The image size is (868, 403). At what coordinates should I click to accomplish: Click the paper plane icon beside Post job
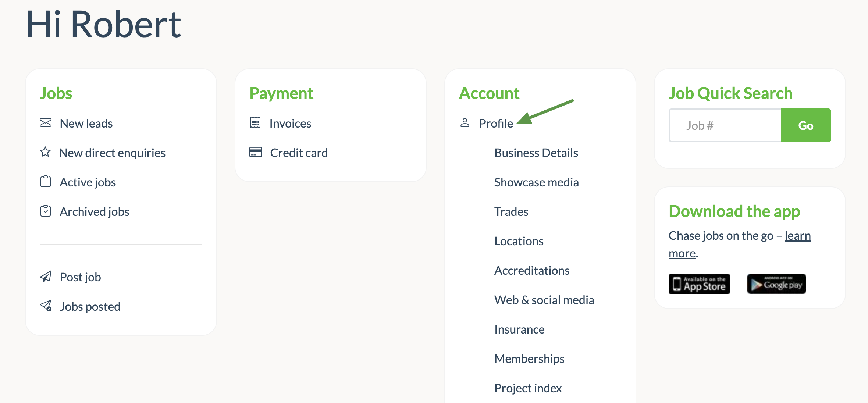tap(46, 277)
